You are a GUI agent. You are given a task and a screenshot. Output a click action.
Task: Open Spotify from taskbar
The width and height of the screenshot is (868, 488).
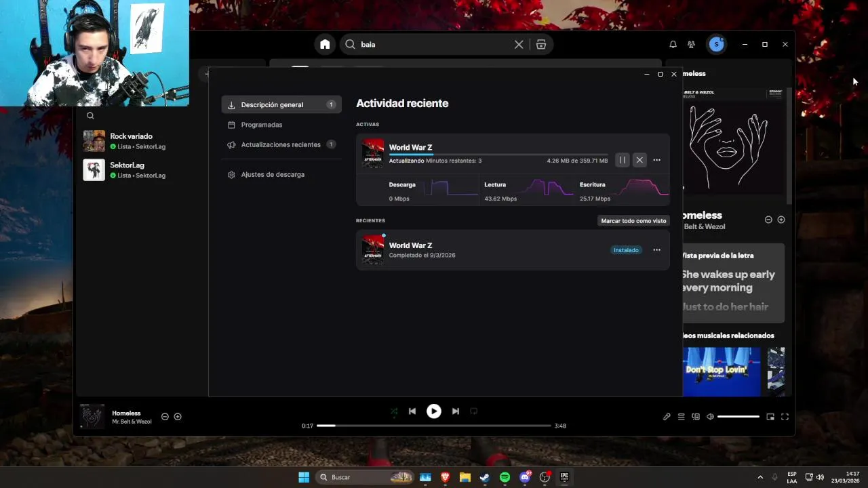pos(505,477)
